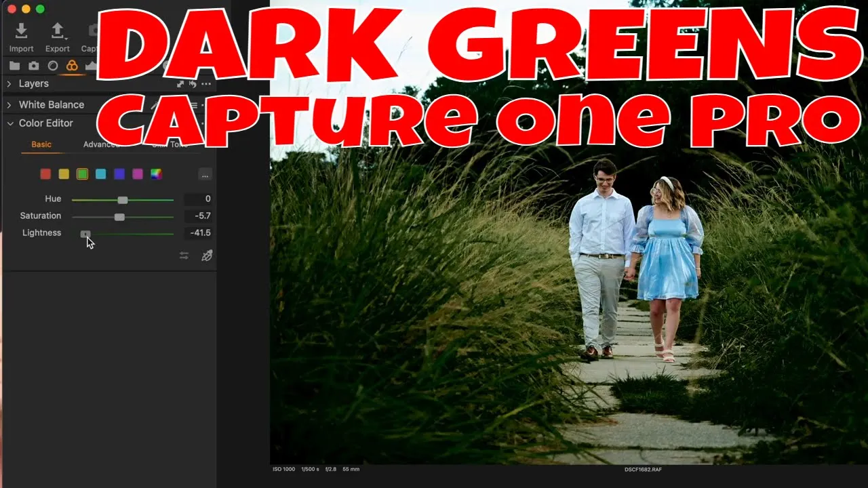Click the Layers panel expand-arrow icon
This screenshot has width=868, height=488.
(180, 84)
